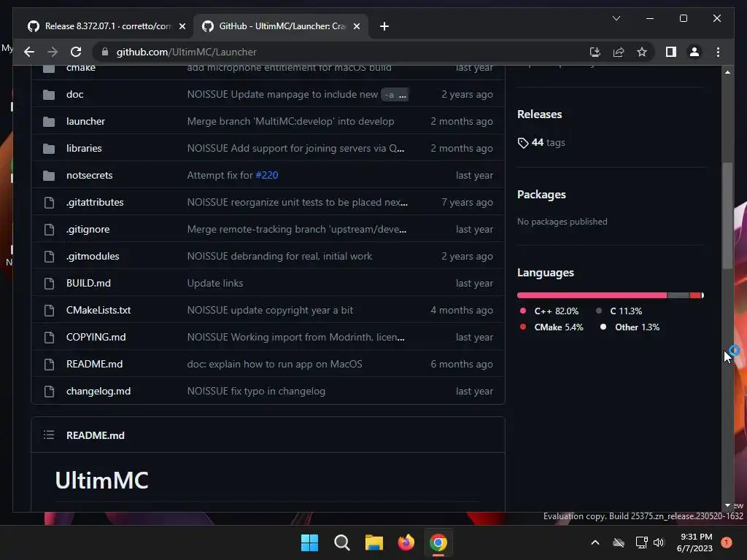Click the page vertical scrollbar thumb
Viewport: 747px width, 560px height.
click(x=727, y=216)
